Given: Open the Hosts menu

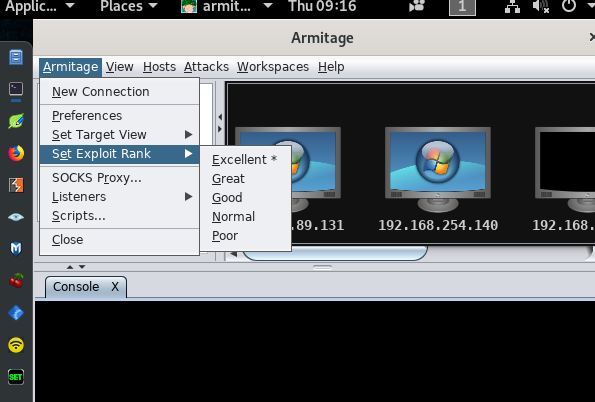Looking at the screenshot, I should 159,67.
